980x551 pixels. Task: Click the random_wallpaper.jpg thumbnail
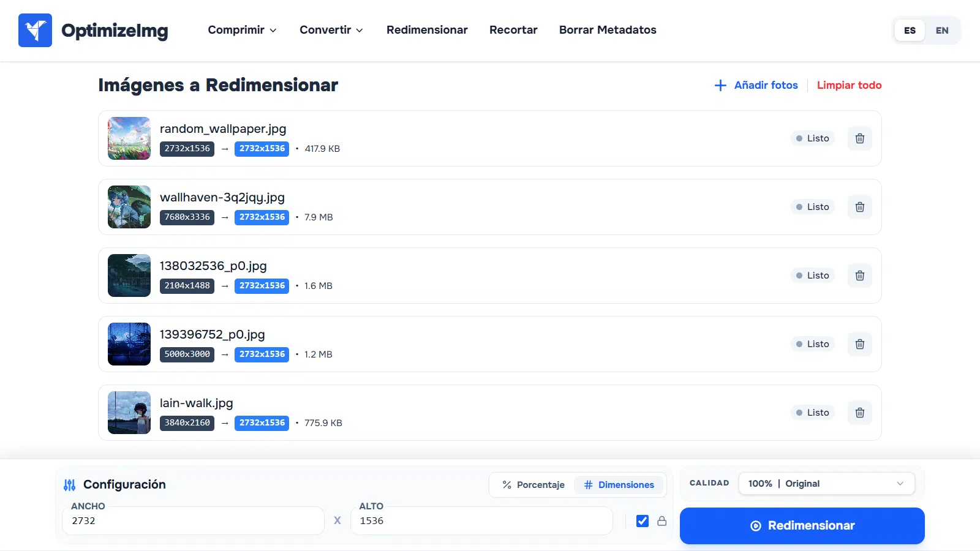pyautogui.click(x=129, y=138)
